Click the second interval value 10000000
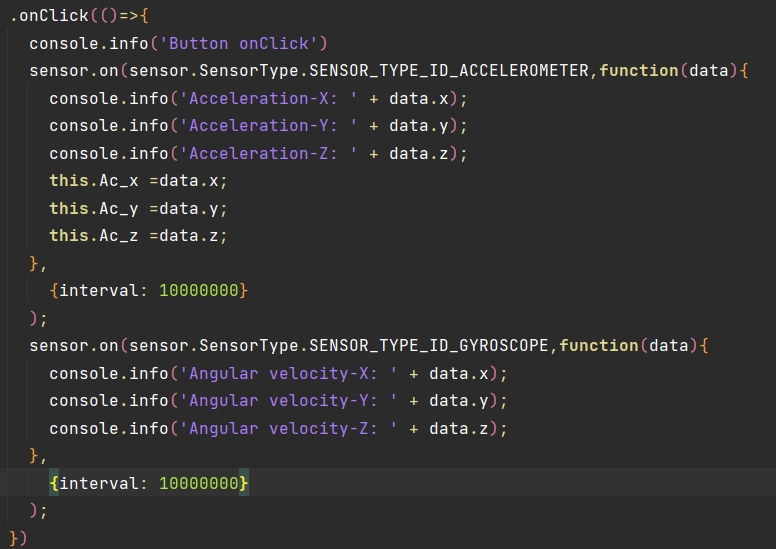The height and width of the screenshot is (549, 776). [x=199, y=483]
